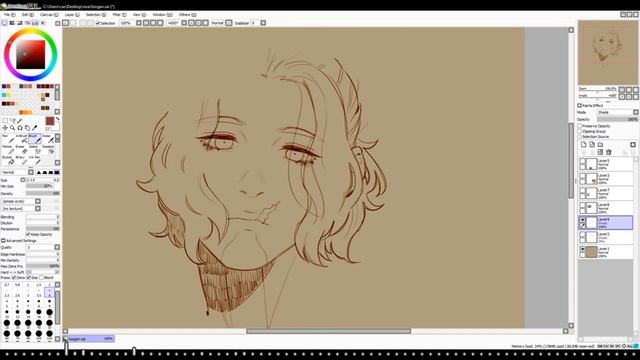Choose the Binary pen tool

(21, 160)
